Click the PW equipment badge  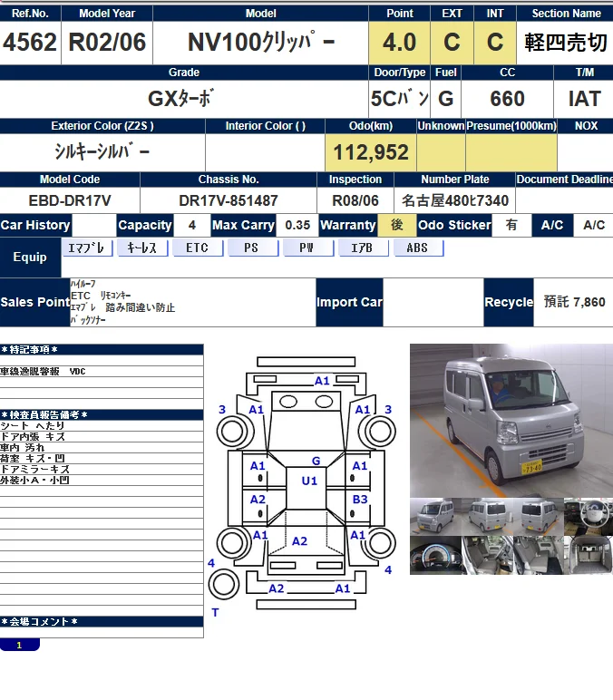308,248
